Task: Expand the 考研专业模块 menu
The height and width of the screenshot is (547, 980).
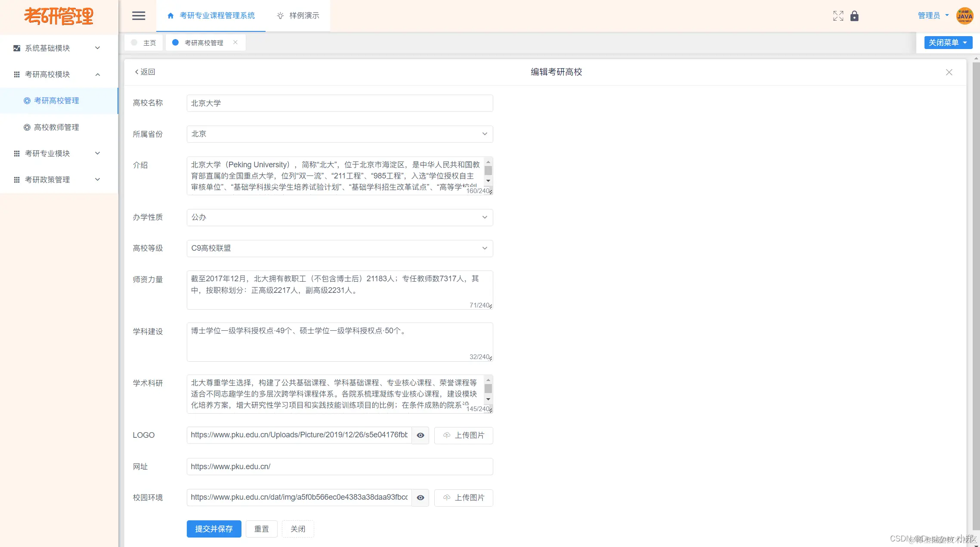Action: click(x=47, y=153)
